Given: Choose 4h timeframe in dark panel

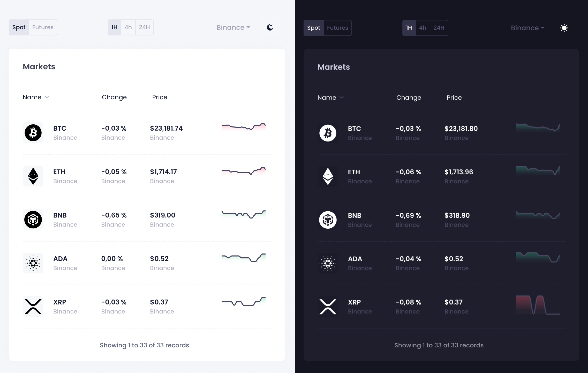Looking at the screenshot, I should click(423, 28).
